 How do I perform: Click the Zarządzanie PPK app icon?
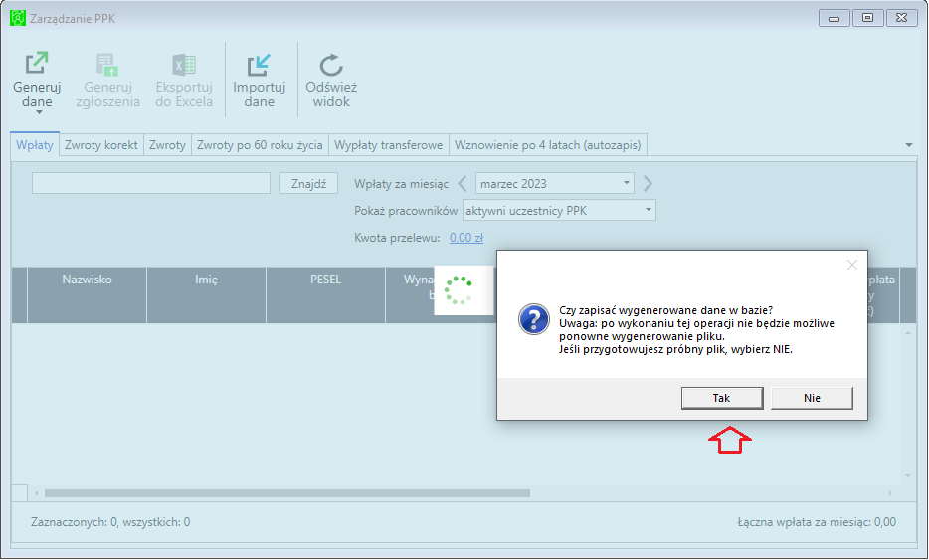[x=18, y=18]
